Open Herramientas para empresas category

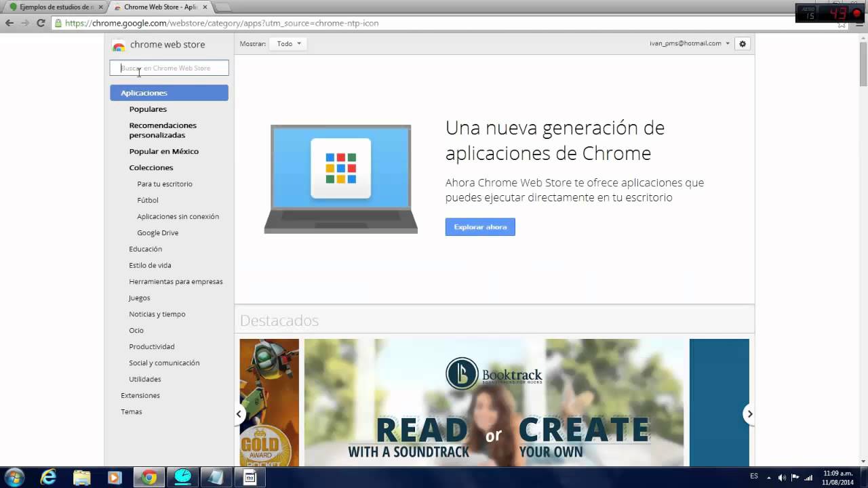click(176, 281)
